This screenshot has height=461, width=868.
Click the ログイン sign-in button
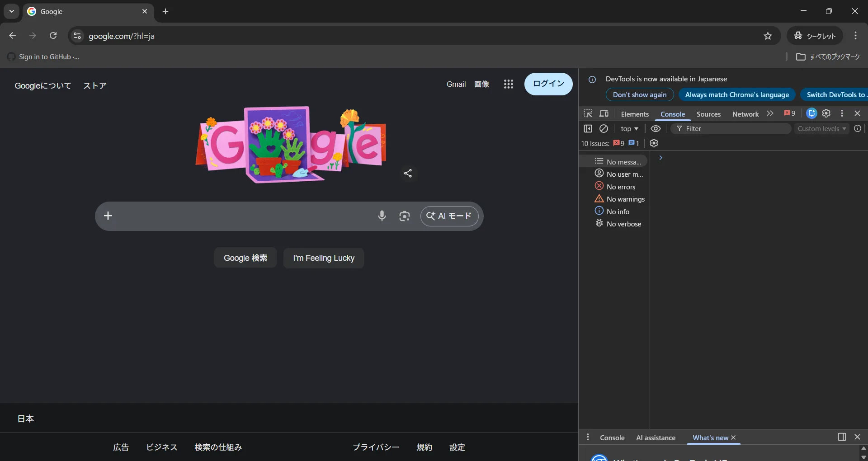[x=548, y=84]
